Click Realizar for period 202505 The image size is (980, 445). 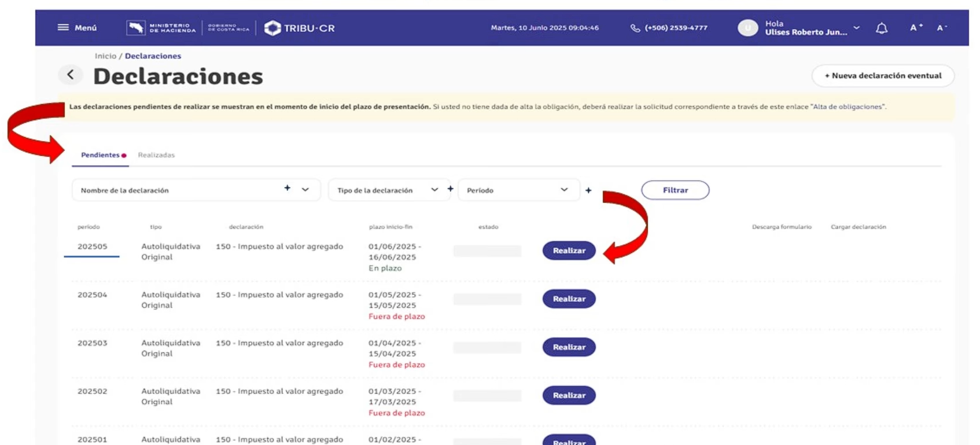pos(569,251)
